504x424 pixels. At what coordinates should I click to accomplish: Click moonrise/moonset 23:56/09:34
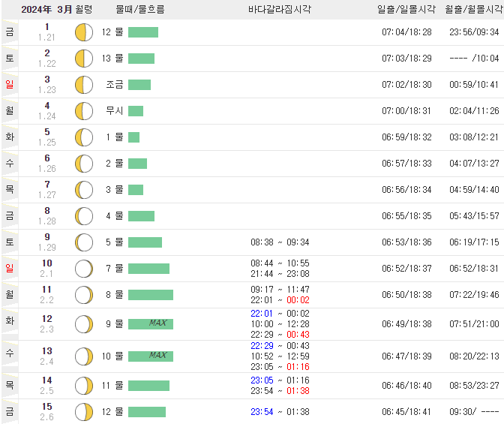click(x=474, y=32)
